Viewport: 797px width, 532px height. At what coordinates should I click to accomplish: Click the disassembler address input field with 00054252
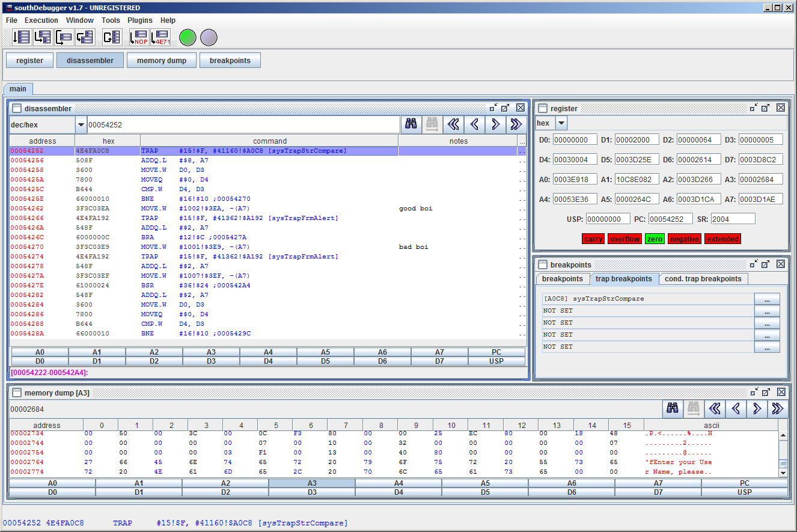[x=243, y=125]
